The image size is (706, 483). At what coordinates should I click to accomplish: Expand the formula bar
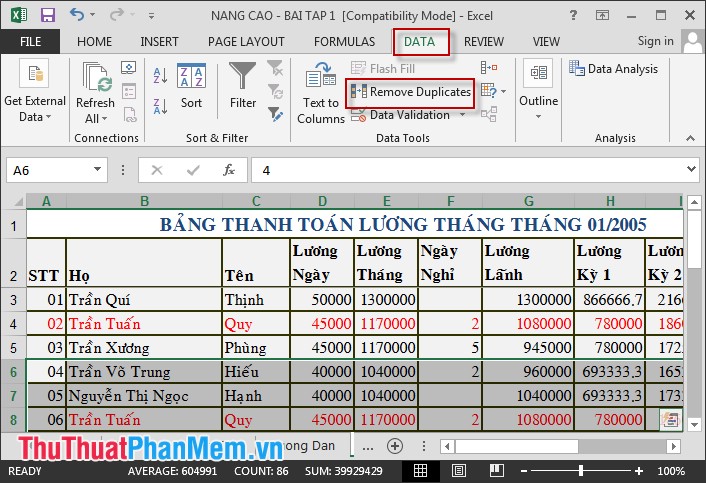coord(691,170)
